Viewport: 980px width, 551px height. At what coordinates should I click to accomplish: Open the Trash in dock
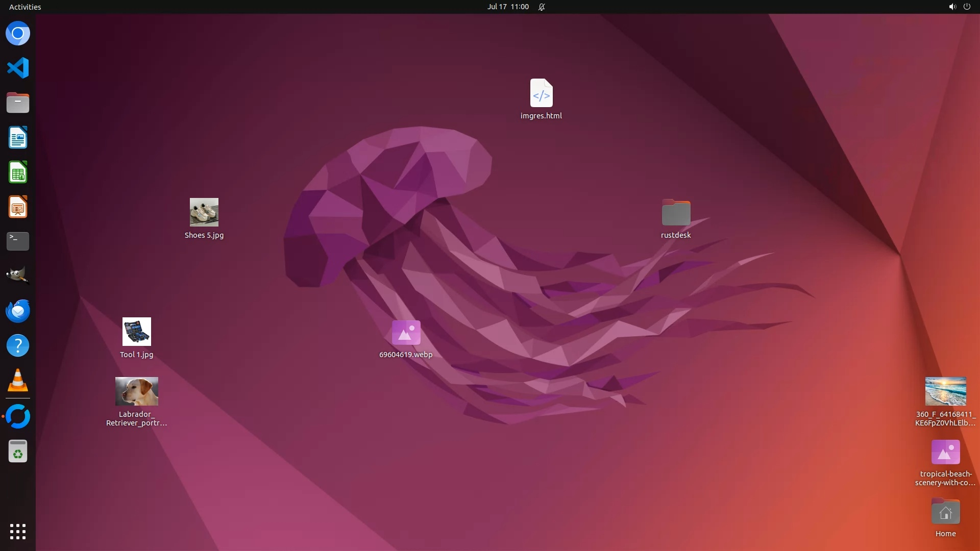(x=18, y=452)
